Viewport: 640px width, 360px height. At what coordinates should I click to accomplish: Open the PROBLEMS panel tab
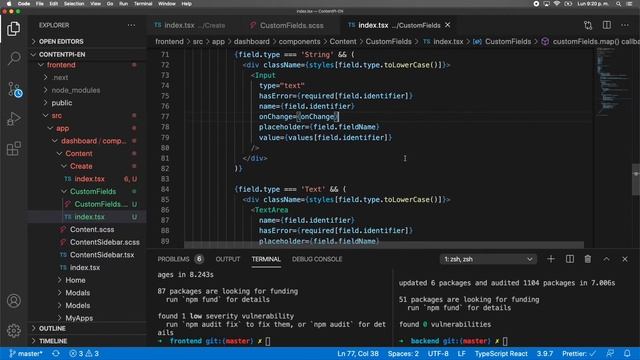pyautogui.click(x=180, y=259)
